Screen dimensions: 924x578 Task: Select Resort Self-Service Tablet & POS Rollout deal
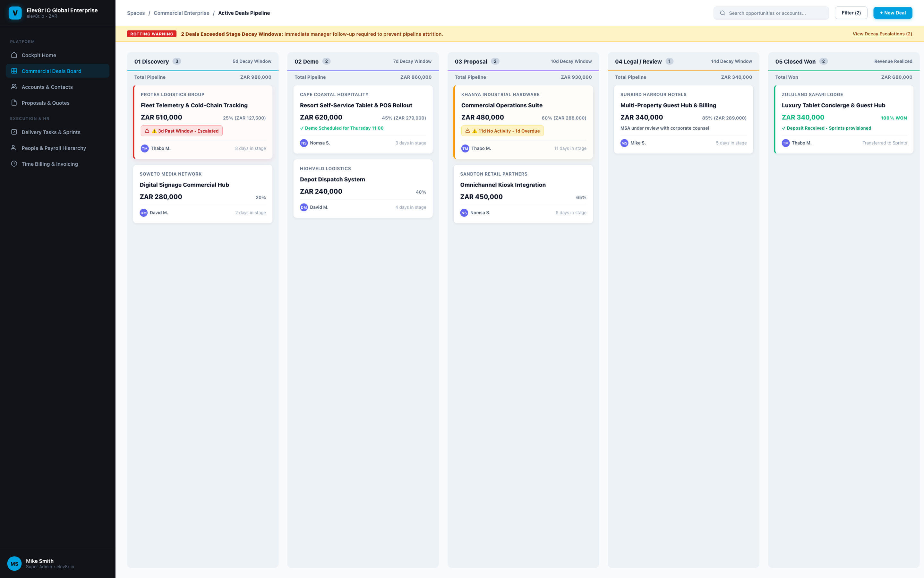pyautogui.click(x=356, y=105)
